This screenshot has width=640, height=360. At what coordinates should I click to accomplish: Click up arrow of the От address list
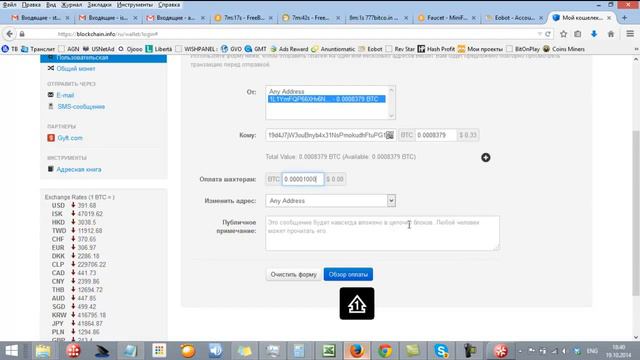pyautogui.click(x=391, y=90)
